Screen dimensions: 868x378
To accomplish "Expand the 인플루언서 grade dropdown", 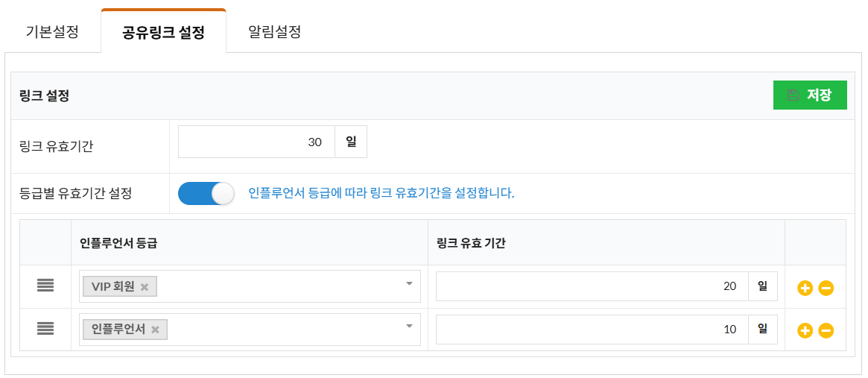I will pyautogui.click(x=408, y=327).
